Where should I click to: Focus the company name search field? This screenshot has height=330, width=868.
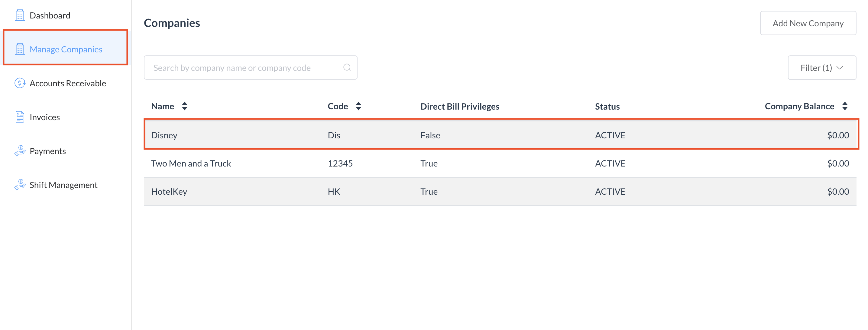(x=246, y=68)
